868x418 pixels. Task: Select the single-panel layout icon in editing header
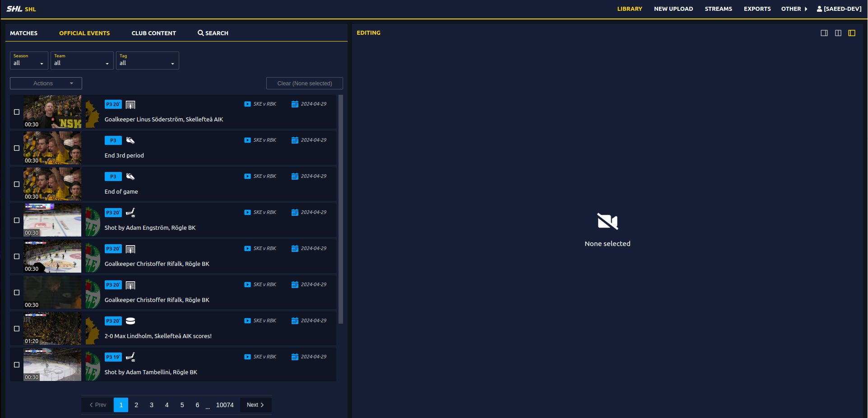[x=824, y=33]
